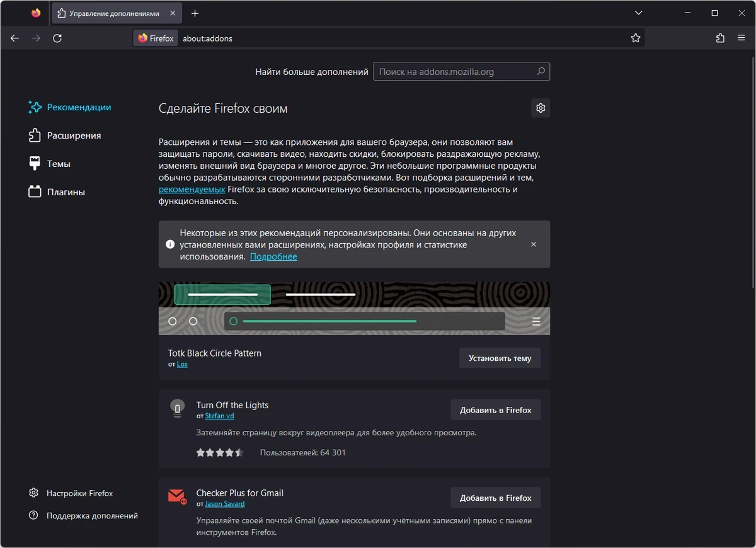
Task: Open the Рекомендации sidebar category
Action: click(70, 107)
